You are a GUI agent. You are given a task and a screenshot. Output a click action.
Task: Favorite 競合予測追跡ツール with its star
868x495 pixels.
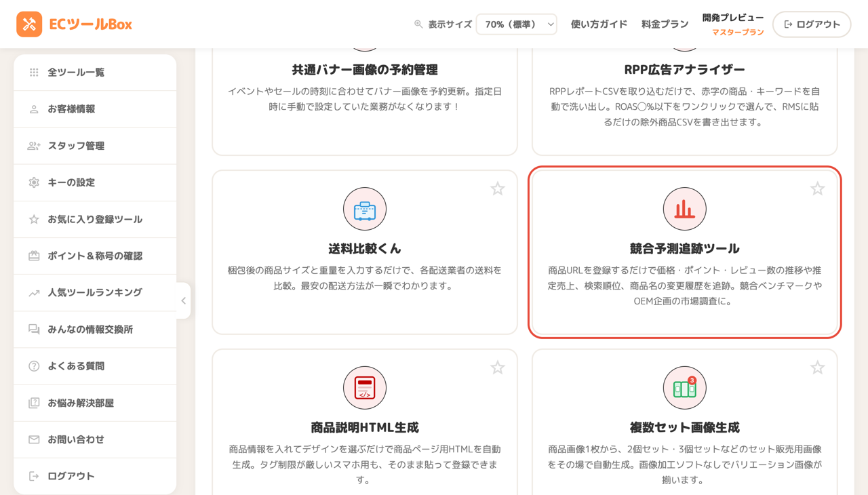pos(818,189)
